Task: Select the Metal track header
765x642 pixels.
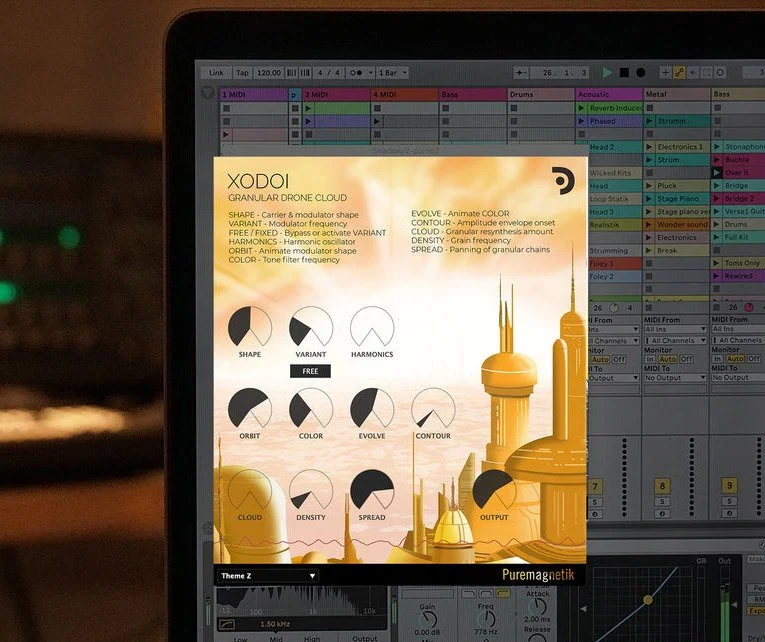Action: pyautogui.click(x=677, y=94)
